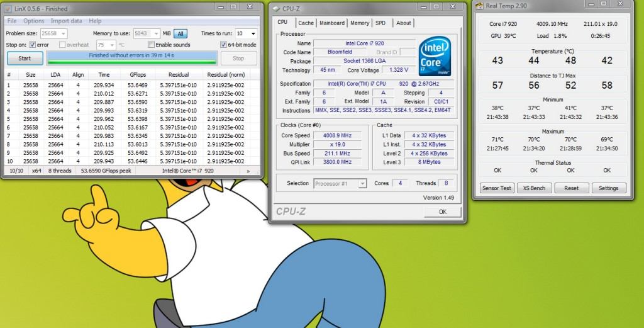Enable sounds checkbox in LinX

(151, 45)
